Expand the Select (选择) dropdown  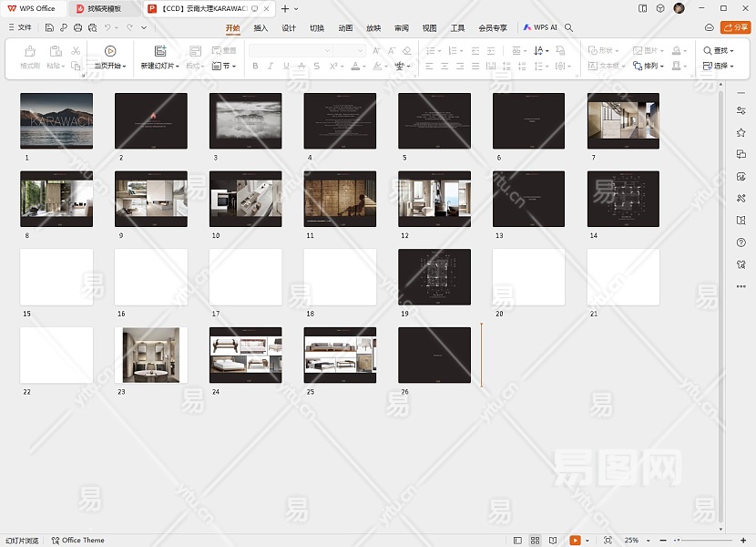click(719, 66)
